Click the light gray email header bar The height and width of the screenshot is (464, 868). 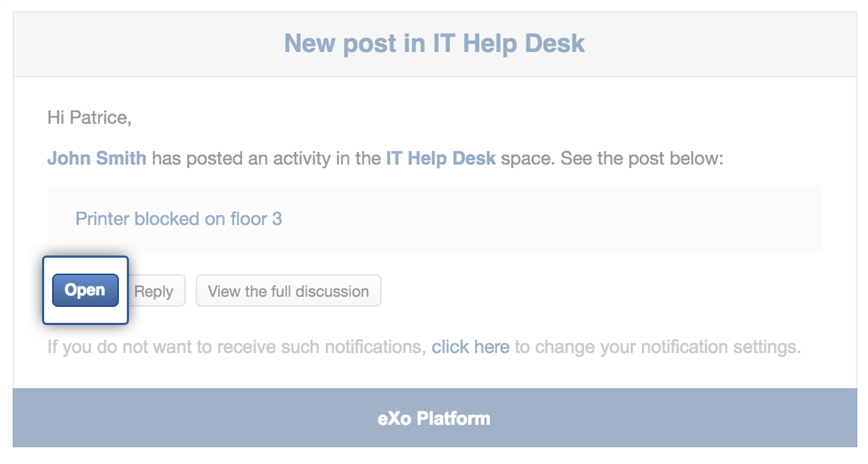pos(435,44)
